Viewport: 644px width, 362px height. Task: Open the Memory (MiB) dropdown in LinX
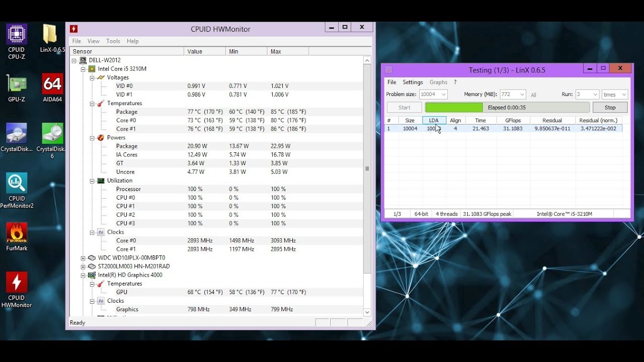[x=522, y=95]
